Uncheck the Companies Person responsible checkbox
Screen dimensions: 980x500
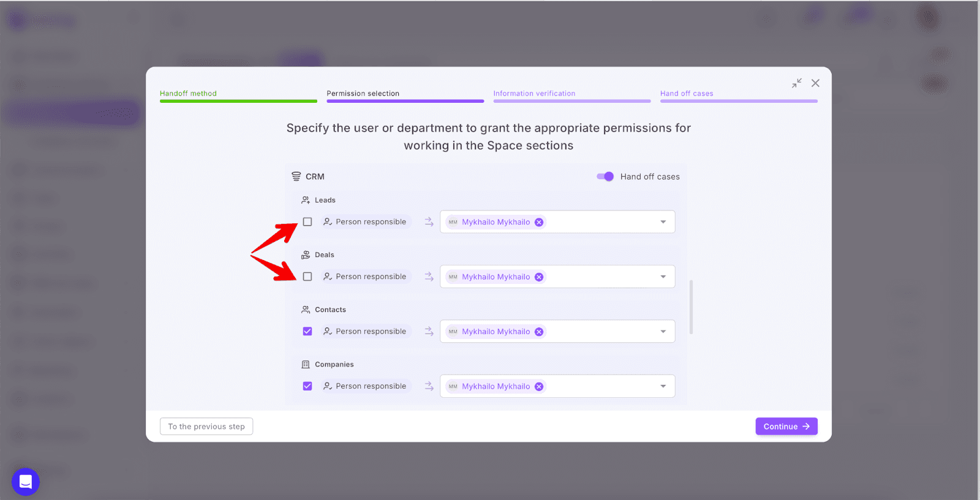[x=307, y=386]
